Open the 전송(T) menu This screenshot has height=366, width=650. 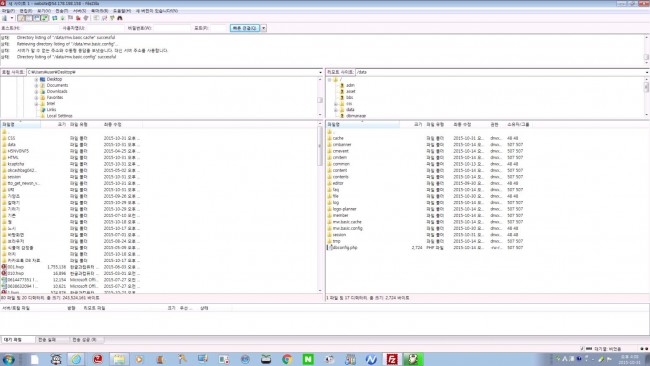click(61, 11)
